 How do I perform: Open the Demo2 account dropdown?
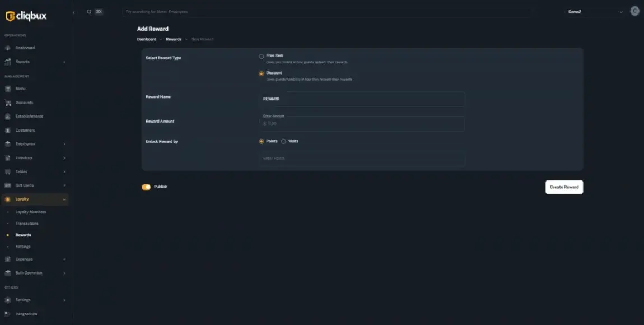pyautogui.click(x=595, y=12)
